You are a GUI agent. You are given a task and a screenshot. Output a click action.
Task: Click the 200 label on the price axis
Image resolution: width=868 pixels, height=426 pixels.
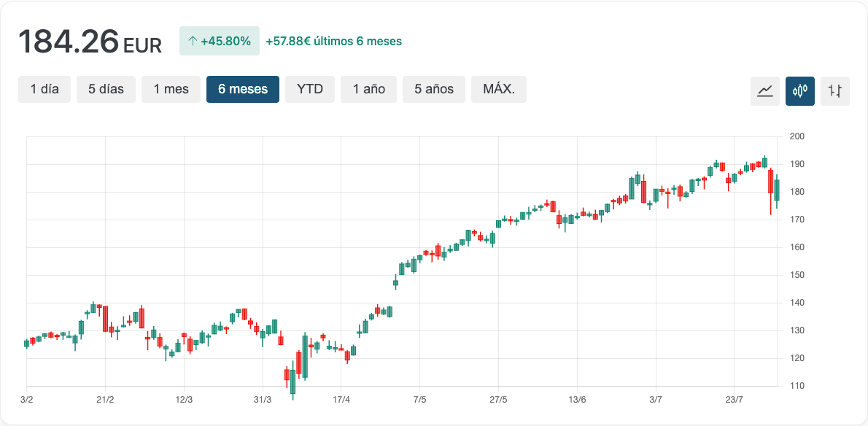coord(797,136)
